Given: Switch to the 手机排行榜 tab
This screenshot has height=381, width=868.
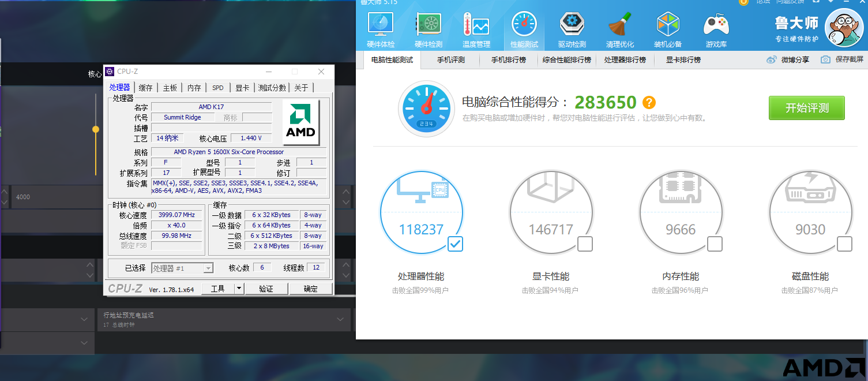Looking at the screenshot, I should pyautogui.click(x=509, y=60).
